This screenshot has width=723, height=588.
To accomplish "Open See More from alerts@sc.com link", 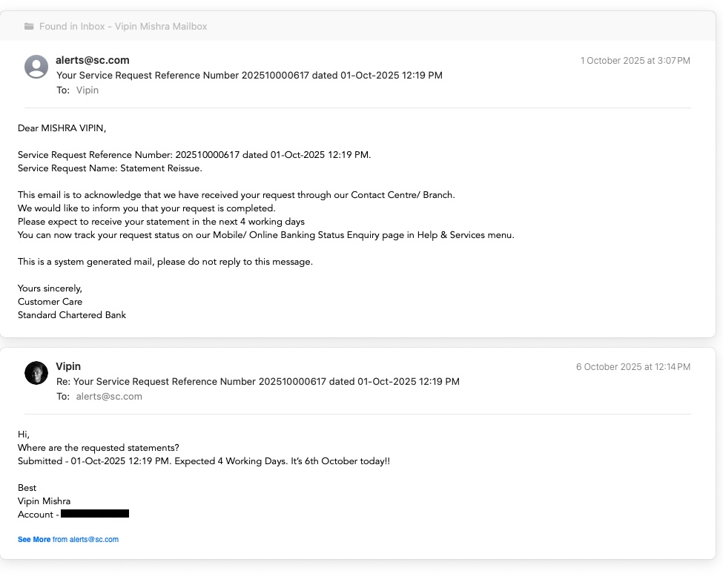I will click(x=68, y=539).
